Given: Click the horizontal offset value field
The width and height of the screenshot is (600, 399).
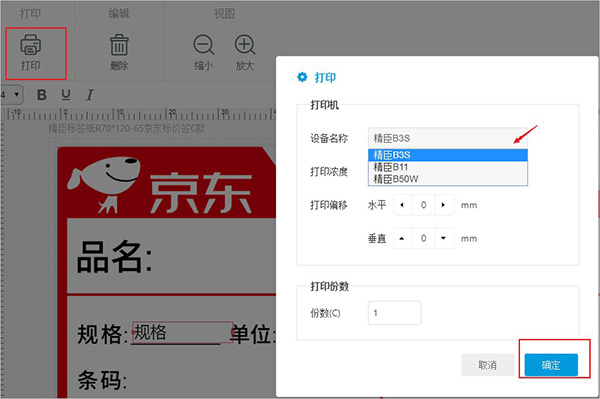Looking at the screenshot, I should (424, 205).
